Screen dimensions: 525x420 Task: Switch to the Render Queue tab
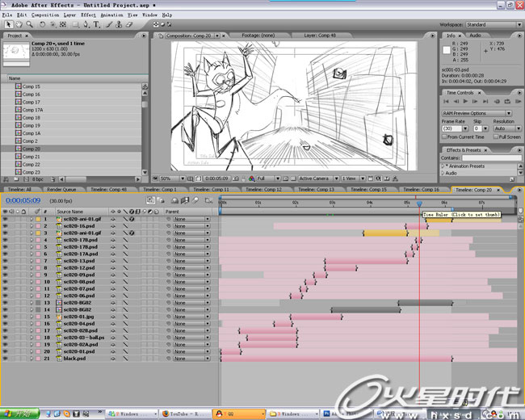[x=61, y=190]
